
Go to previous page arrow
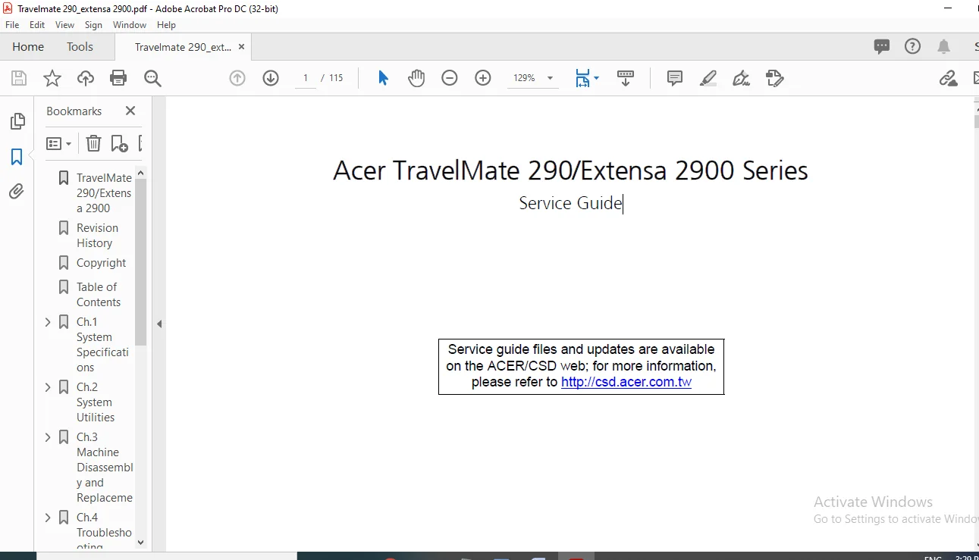point(237,78)
